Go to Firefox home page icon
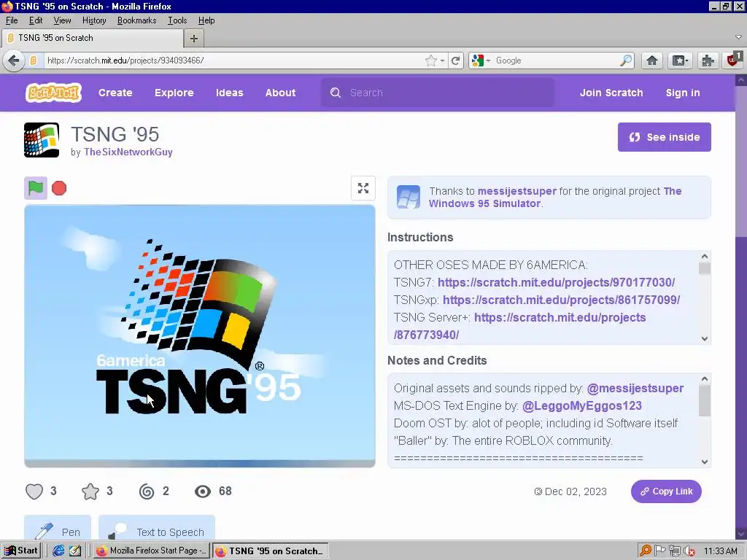This screenshot has height=560, width=747. coord(652,61)
